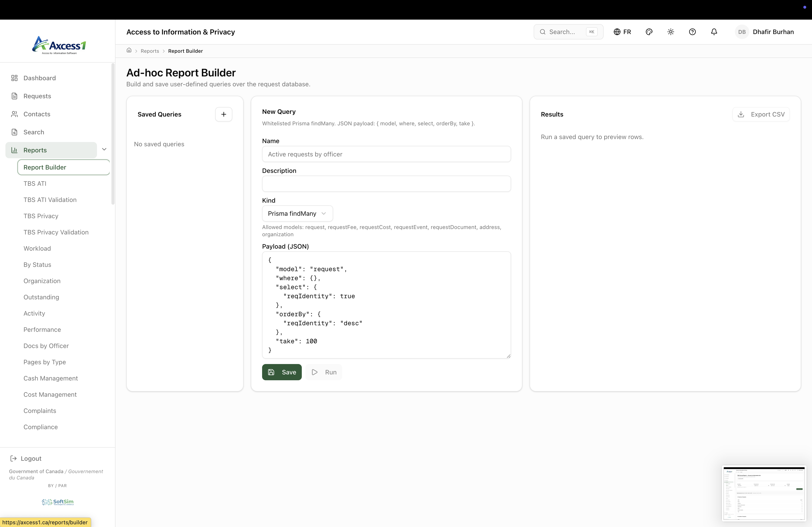The width and height of the screenshot is (812, 527).
Task: Add a new saved query with plus button
Action: tap(224, 114)
